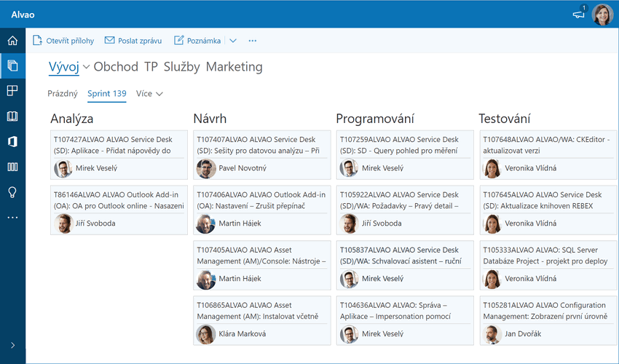
Task: Expand the Více dropdown
Action: (149, 94)
